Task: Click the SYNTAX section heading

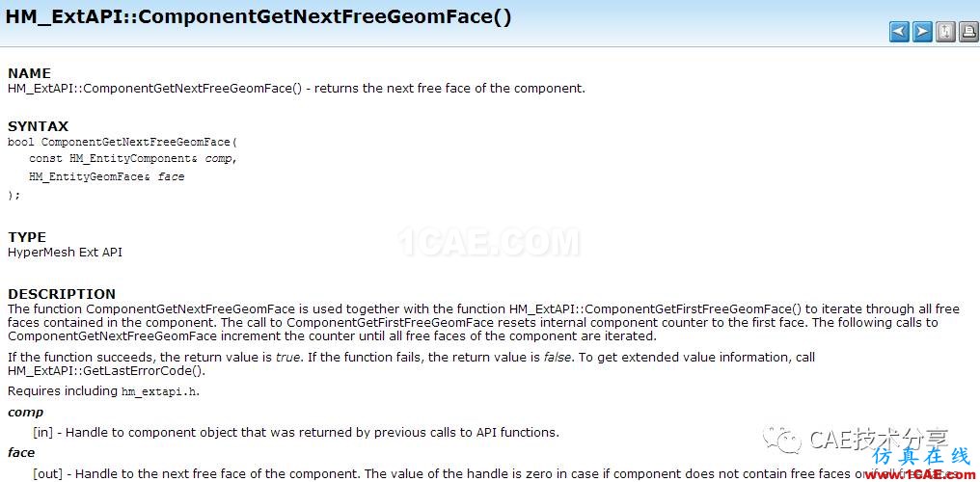Action: (39, 126)
